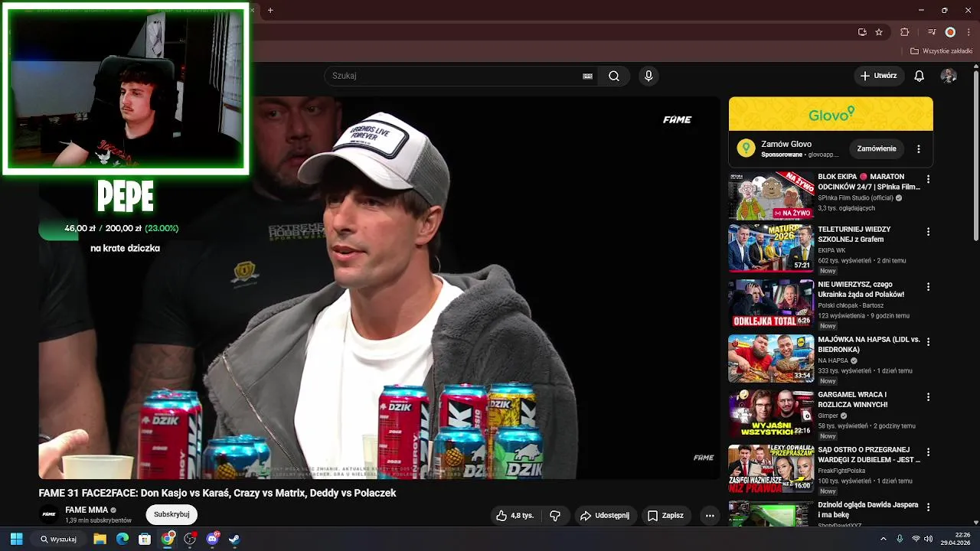Screen dimensions: 980x551
Task: Open the volume tray icon
Action: tap(929, 539)
